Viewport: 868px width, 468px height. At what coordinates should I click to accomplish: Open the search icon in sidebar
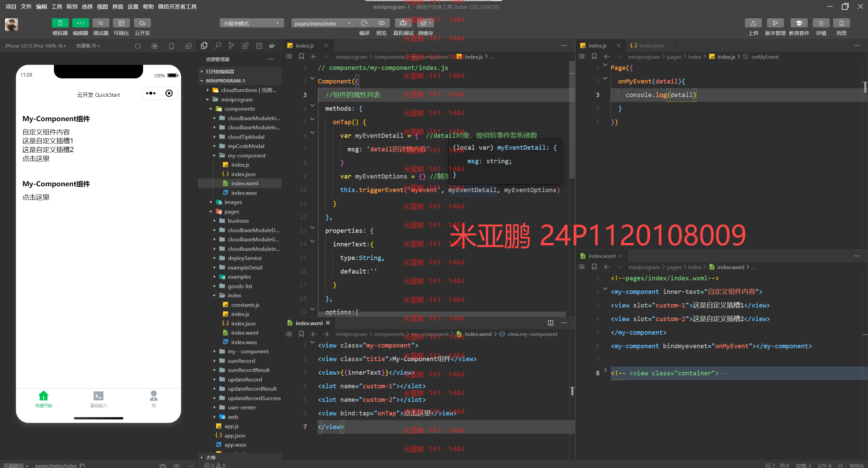point(218,45)
